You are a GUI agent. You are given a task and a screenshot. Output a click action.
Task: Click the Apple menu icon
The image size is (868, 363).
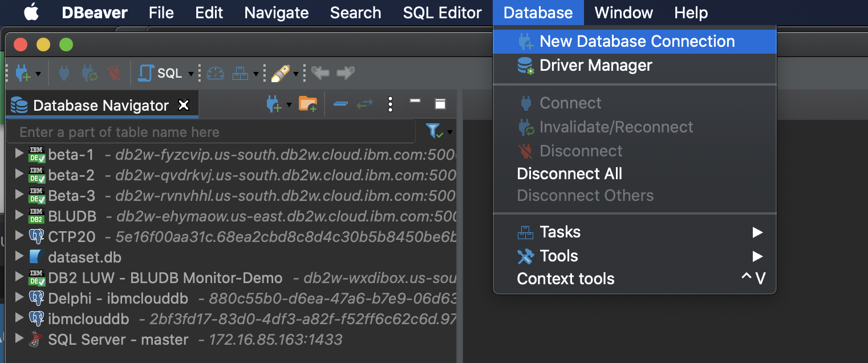point(31,12)
